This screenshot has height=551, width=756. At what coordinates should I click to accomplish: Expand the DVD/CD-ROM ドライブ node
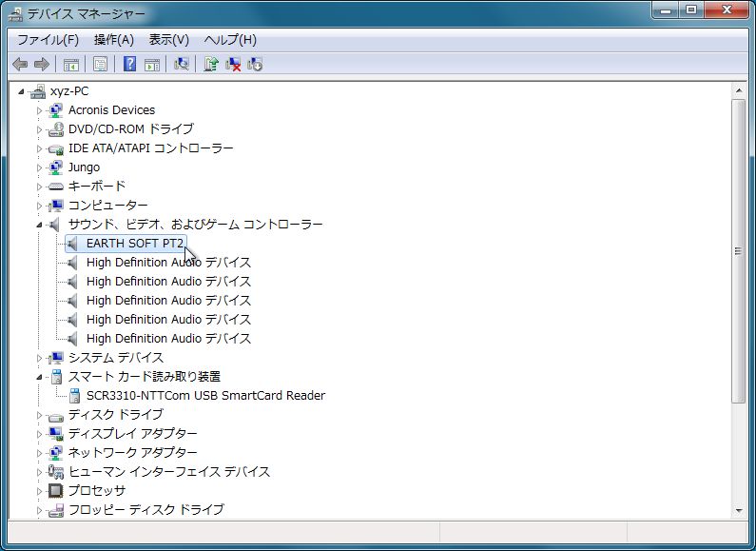(40, 129)
